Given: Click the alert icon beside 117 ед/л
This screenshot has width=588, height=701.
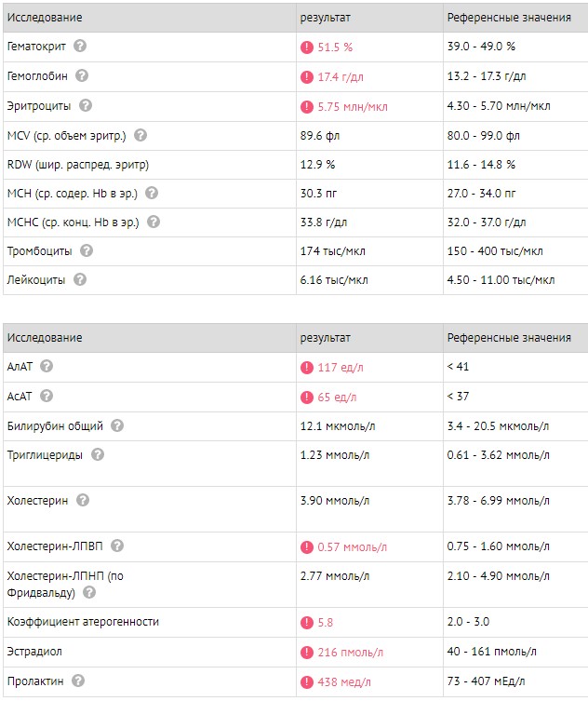Looking at the screenshot, I should point(306,368).
